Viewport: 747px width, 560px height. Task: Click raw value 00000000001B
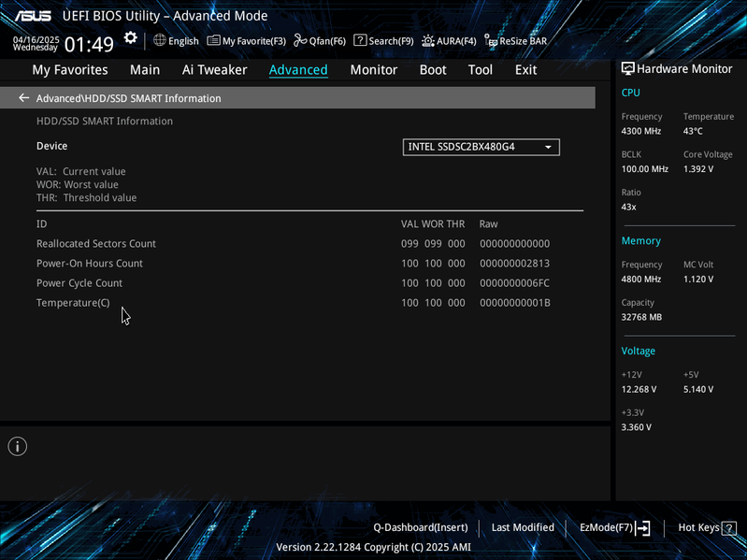515,303
